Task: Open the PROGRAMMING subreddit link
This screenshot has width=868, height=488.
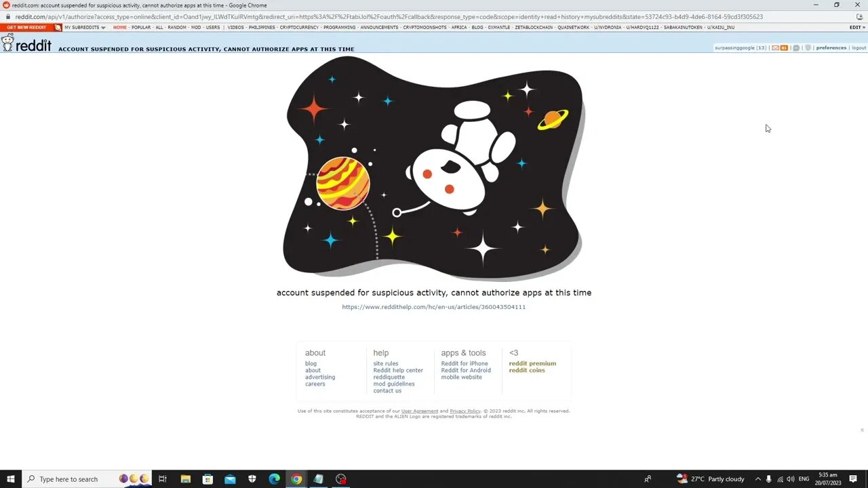Action: [x=339, y=28]
